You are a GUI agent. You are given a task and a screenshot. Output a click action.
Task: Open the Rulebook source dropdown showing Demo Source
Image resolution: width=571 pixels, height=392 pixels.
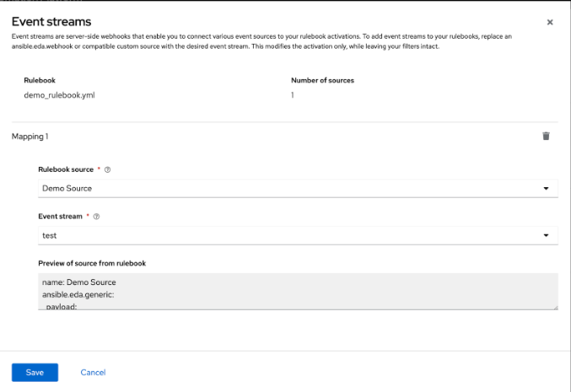tap(287, 188)
